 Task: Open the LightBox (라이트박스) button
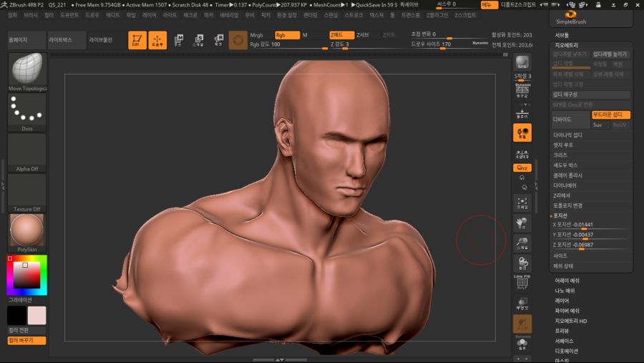(67, 40)
